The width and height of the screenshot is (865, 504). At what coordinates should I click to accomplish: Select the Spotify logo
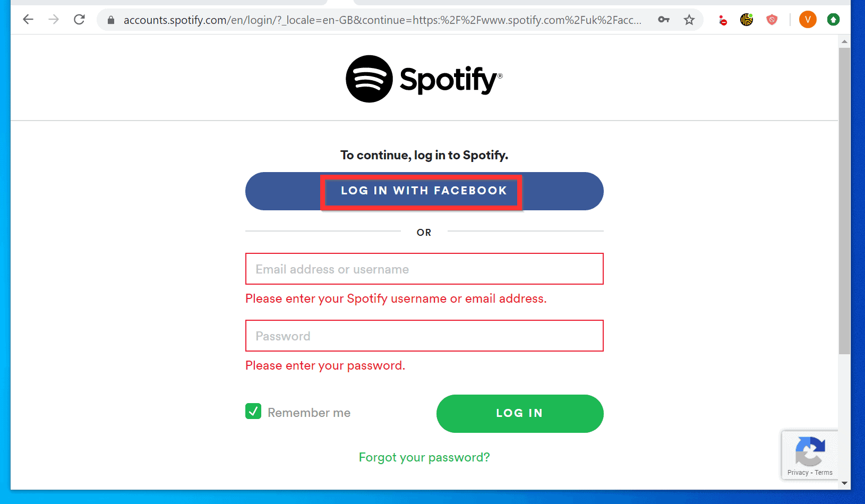pos(423,78)
